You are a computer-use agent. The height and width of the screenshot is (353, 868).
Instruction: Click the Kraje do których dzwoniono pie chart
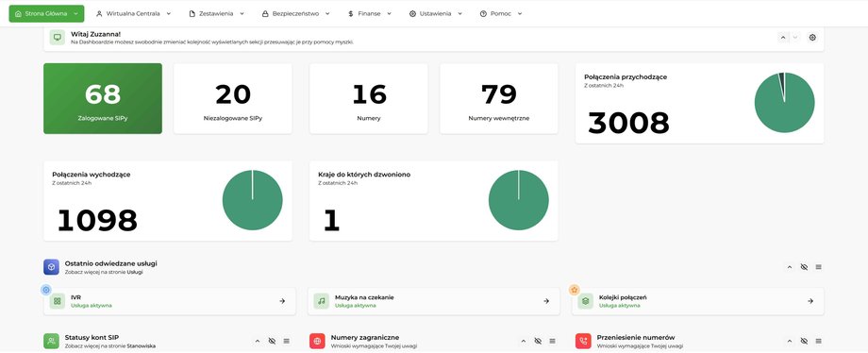(519, 200)
